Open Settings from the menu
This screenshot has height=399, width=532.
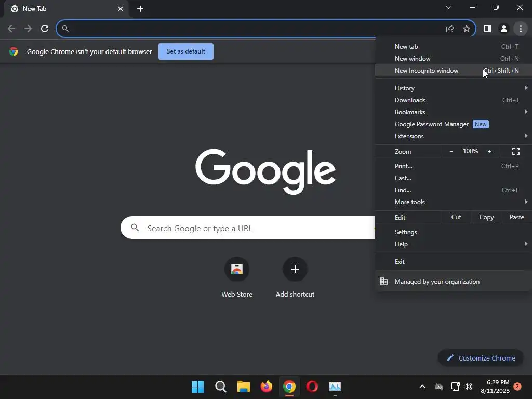tap(453, 232)
